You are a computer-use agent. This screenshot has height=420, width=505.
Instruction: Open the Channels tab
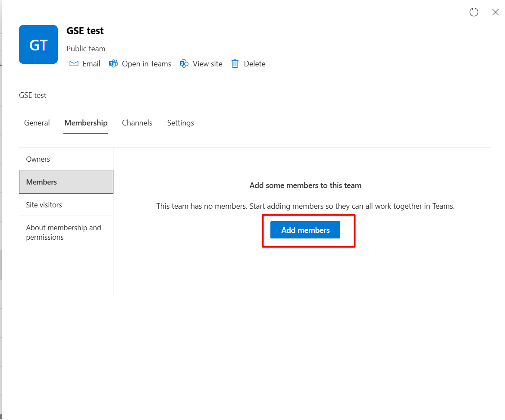[x=137, y=123]
